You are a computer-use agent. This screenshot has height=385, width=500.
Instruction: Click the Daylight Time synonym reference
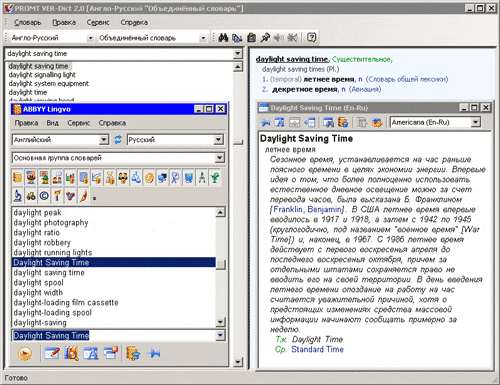click(317, 339)
